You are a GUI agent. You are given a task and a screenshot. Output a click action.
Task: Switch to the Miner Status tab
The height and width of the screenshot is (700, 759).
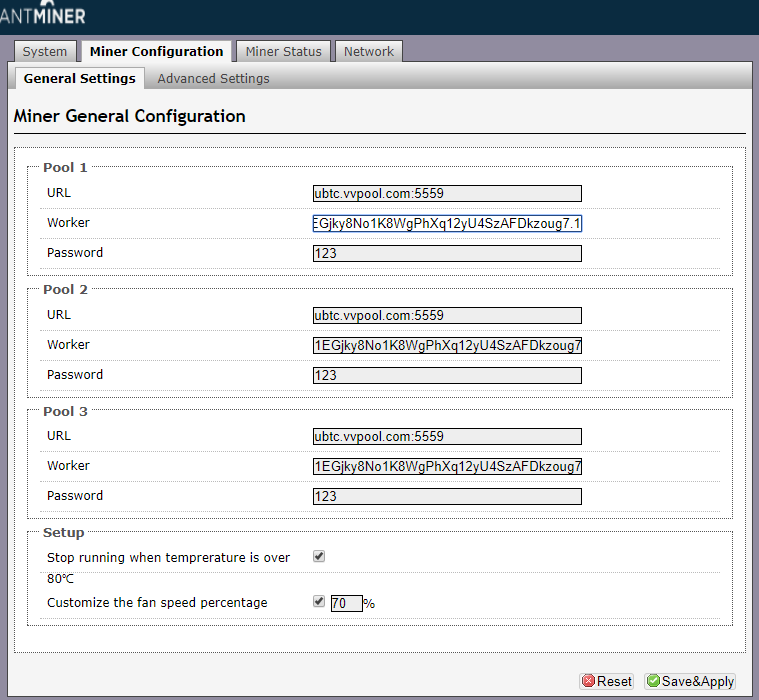(284, 52)
